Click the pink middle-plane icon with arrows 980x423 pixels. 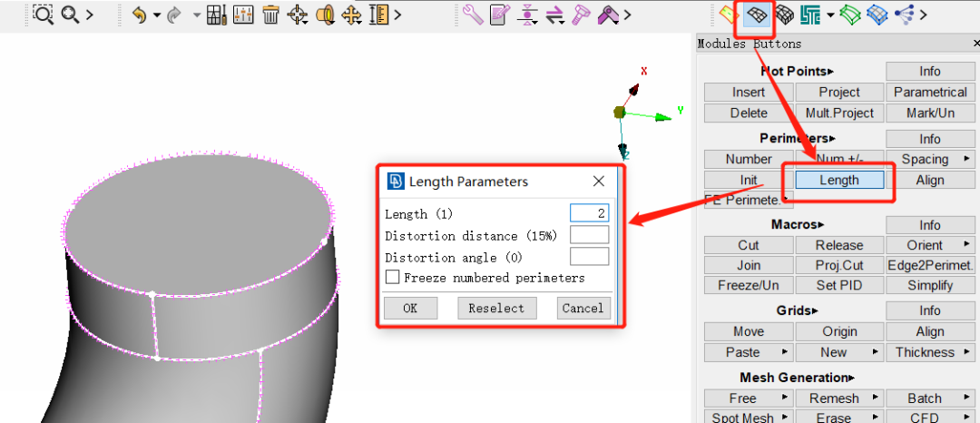click(x=528, y=15)
